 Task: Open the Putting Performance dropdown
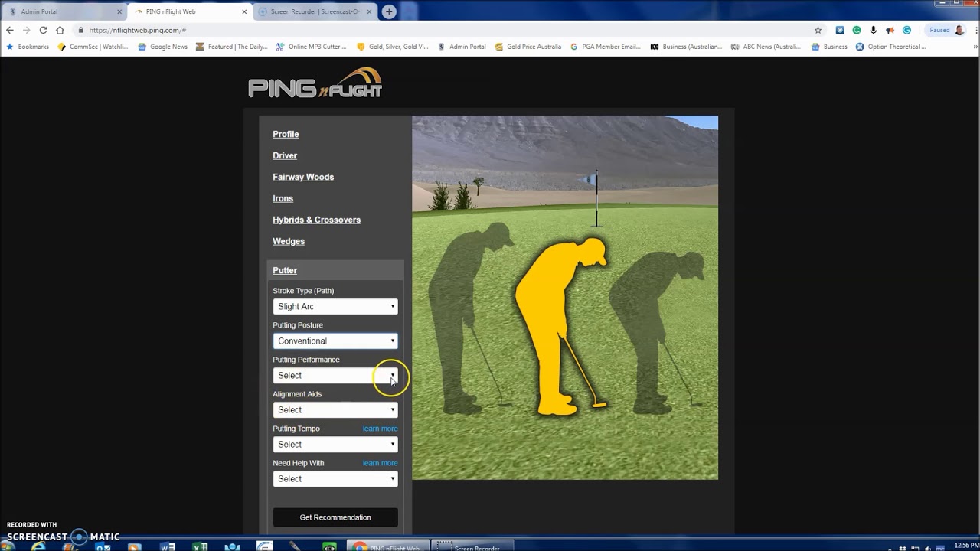[x=335, y=375]
